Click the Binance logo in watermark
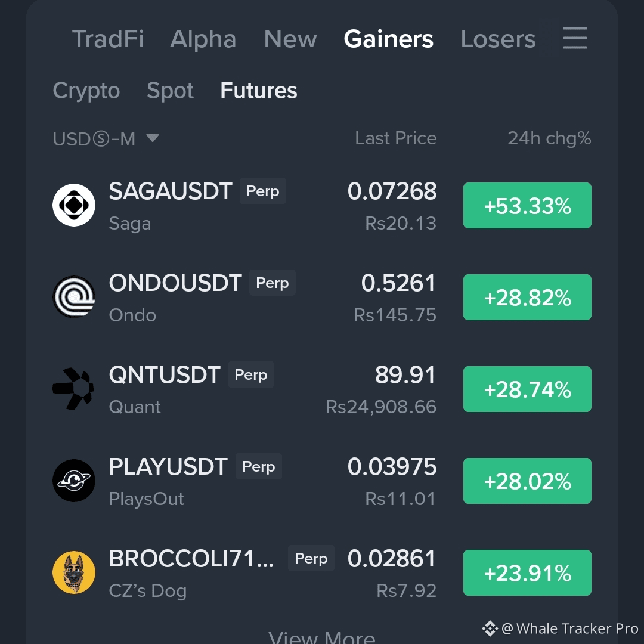 [490, 628]
